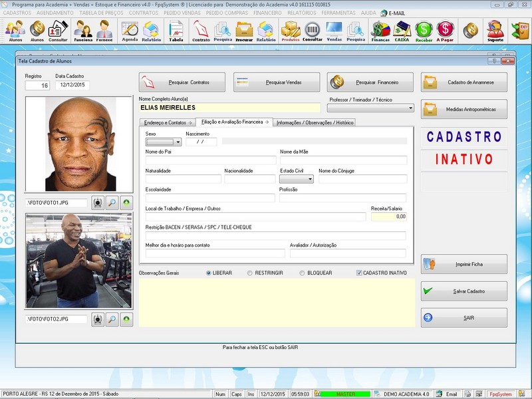Screen dimensions: 532x399
Task: Open the Finanças toolbar icon
Action: [x=380, y=31]
